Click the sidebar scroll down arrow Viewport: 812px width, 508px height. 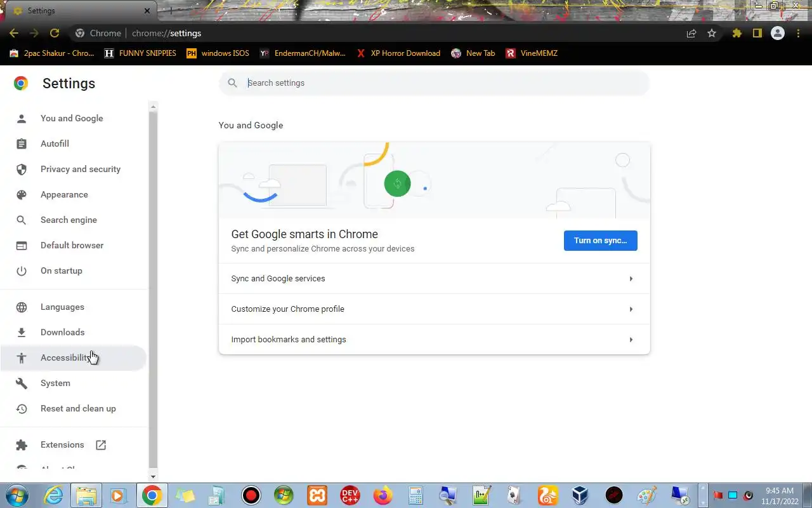click(x=153, y=476)
